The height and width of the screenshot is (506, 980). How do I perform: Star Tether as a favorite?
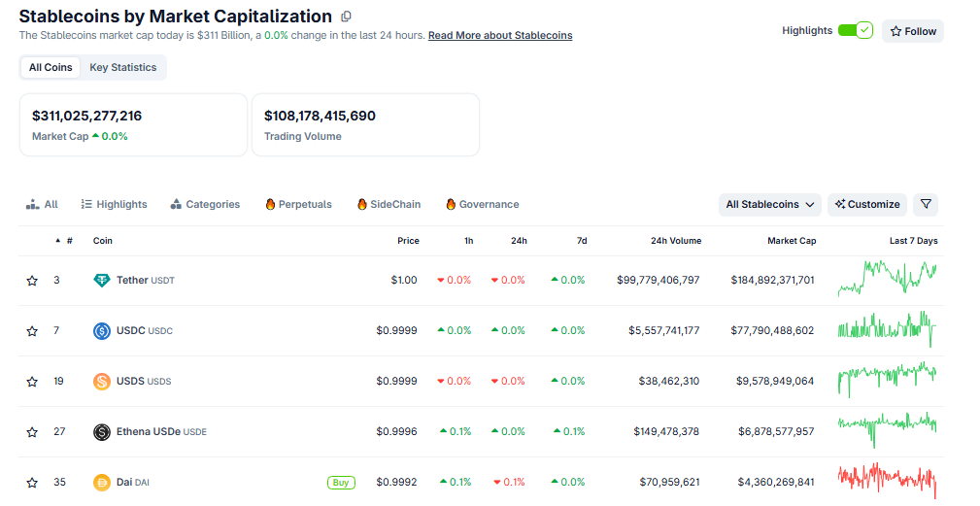click(x=32, y=281)
